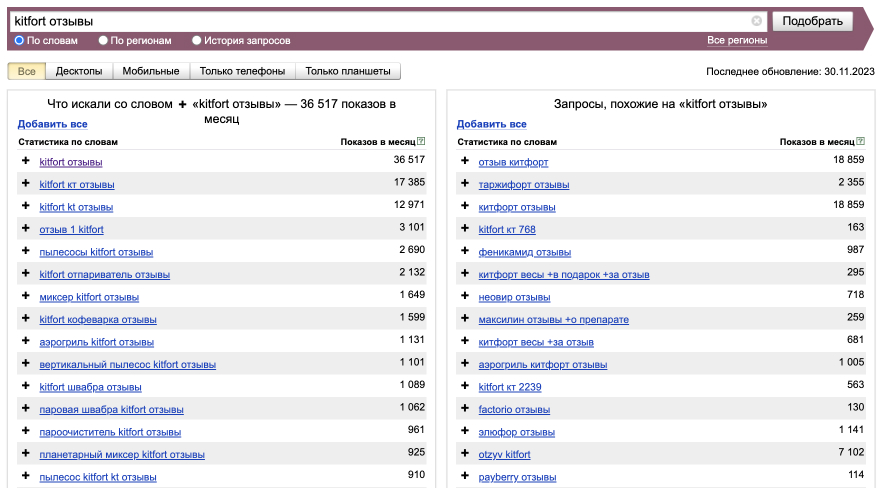This screenshot has height=488, width=880.
Task: Open help icon beside left 'Показов в месяц'
Action: point(421,141)
